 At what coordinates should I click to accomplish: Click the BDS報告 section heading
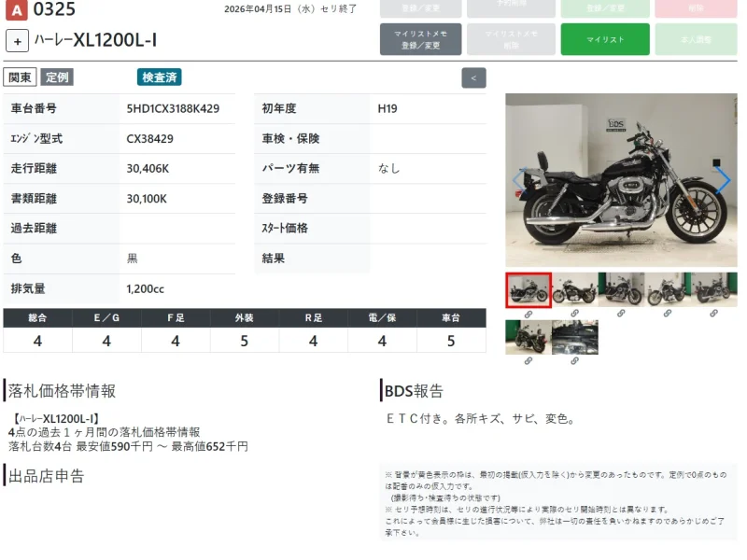click(x=414, y=391)
